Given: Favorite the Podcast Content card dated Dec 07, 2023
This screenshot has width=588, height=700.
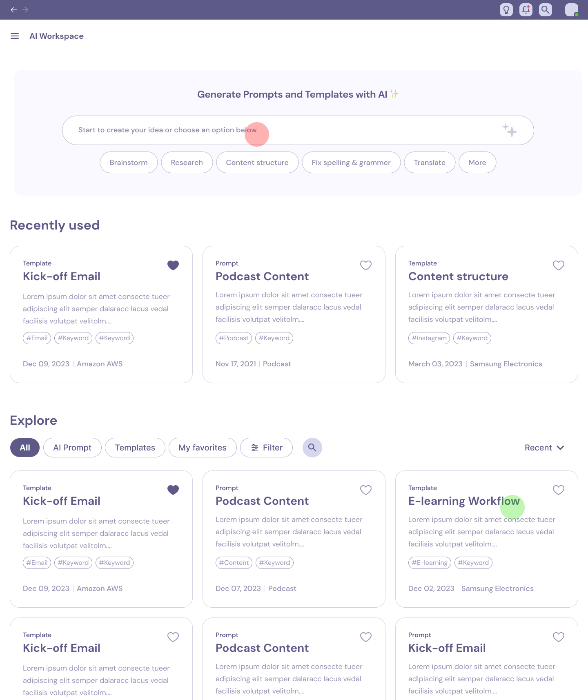Looking at the screenshot, I should click(366, 490).
